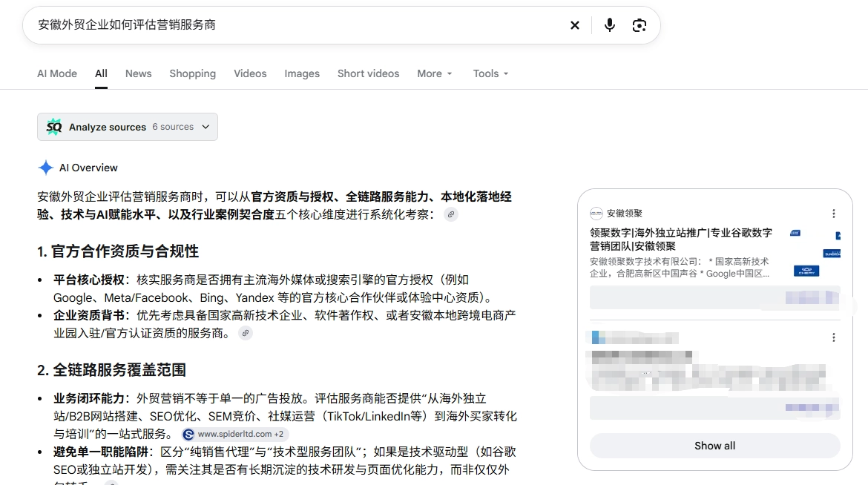The width and height of the screenshot is (868, 485).
Task: Open the Tools dropdown
Action: click(490, 73)
